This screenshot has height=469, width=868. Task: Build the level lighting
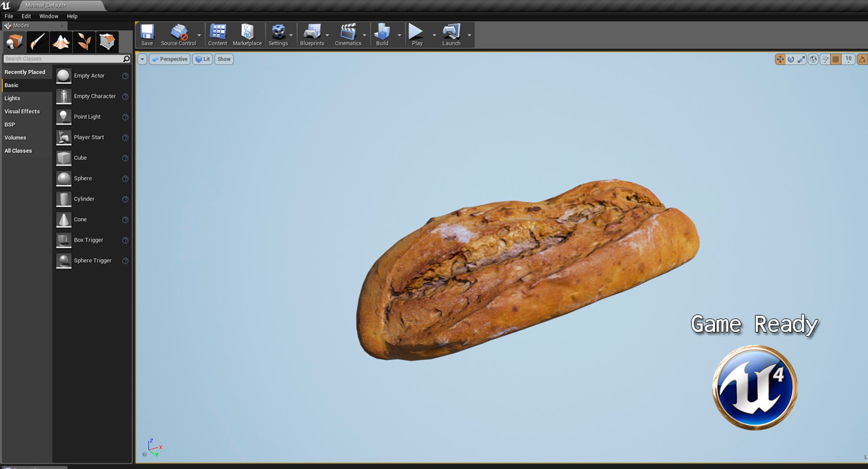click(382, 35)
